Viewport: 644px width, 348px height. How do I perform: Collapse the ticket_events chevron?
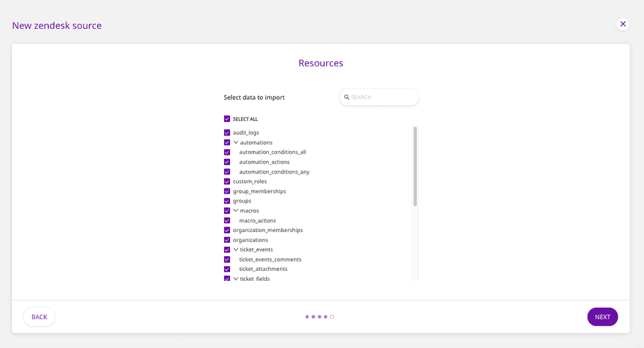[x=235, y=249]
